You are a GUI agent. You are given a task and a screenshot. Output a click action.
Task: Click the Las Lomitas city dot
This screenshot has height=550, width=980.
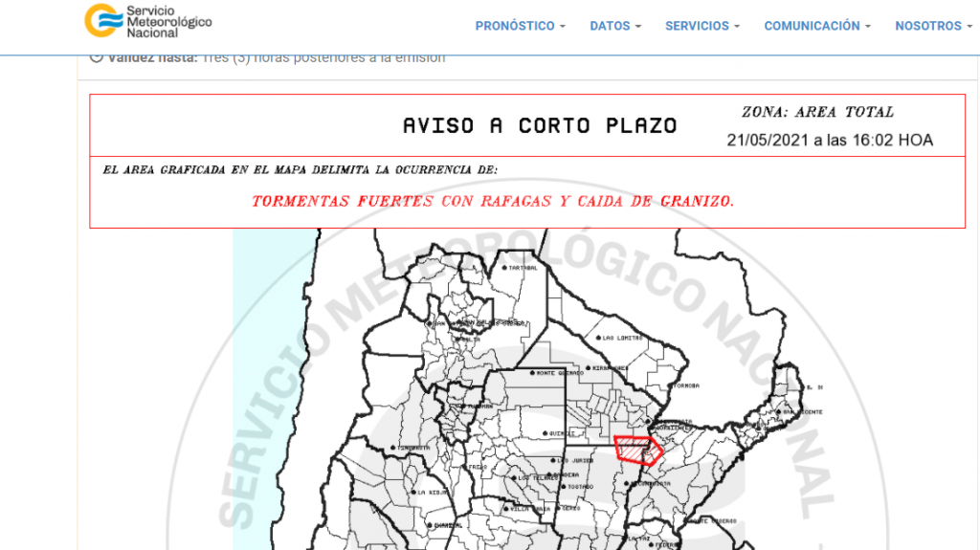point(597,339)
